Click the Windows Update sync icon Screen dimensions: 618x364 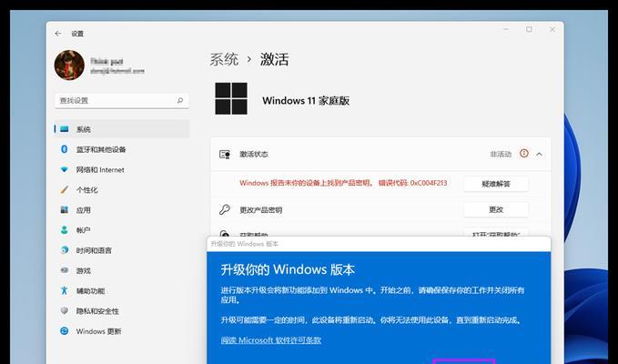tap(65, 331)
